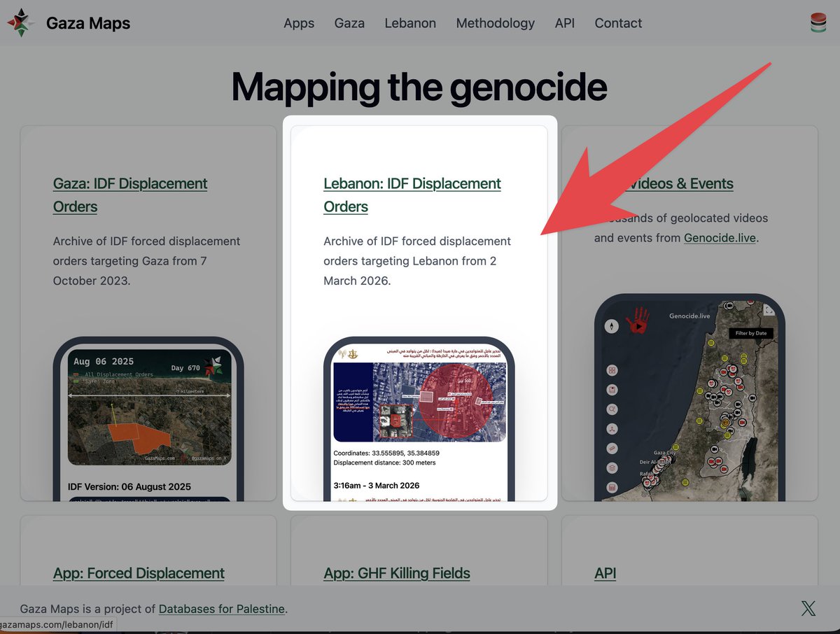Click the 3:16am - 3 March 2026 timestamp
This screenshot has height=634, width=840.
pyautogui.click(x=377, y=485)
